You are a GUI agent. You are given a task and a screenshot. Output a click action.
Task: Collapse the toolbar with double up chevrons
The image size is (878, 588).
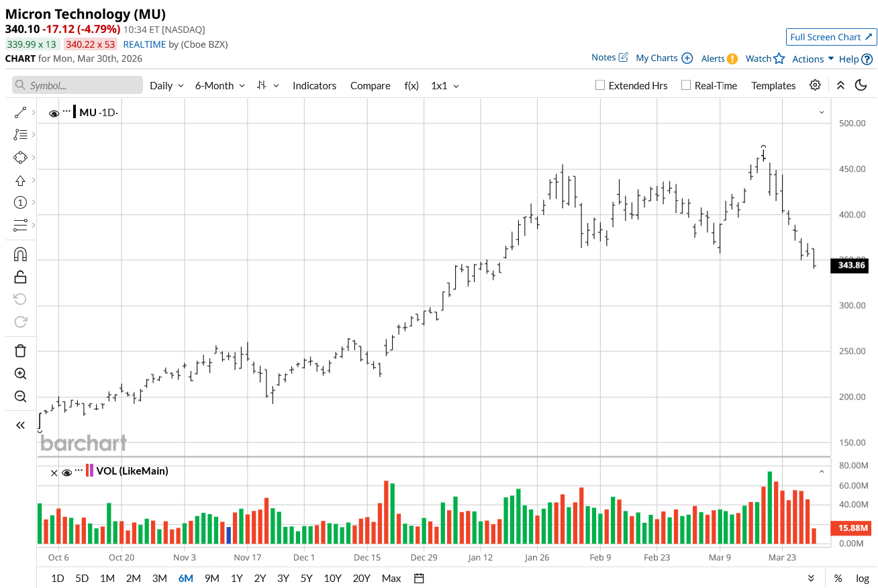(x=840, y=85)
